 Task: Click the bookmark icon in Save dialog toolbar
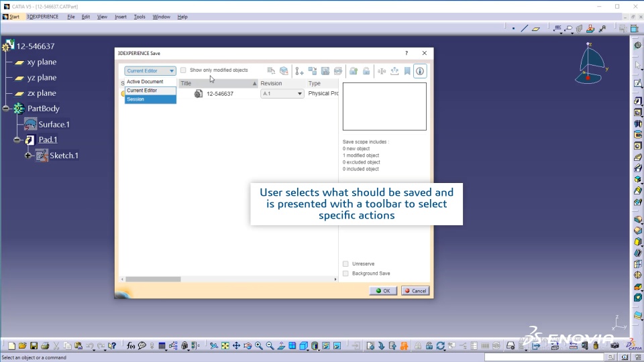click(x=407, y=71)
